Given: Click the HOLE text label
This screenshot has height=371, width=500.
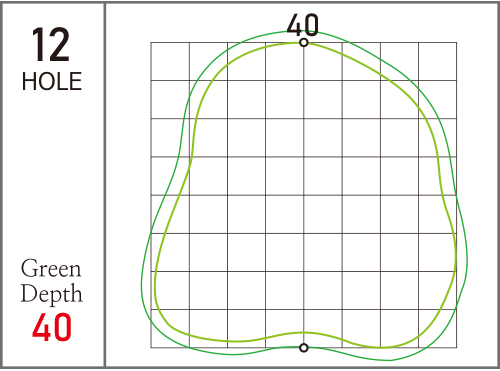Looking at the screenshot, I should tap(52, 81).
